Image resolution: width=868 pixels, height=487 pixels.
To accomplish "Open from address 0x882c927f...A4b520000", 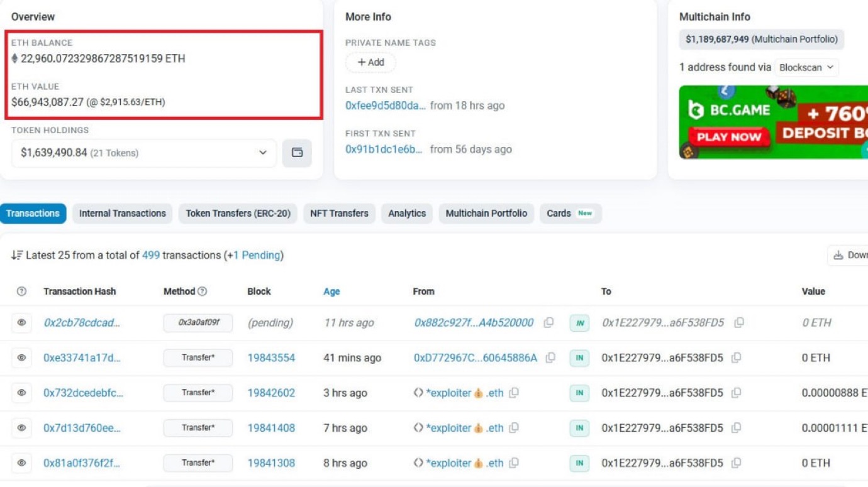I will click(x=474, y=323).
